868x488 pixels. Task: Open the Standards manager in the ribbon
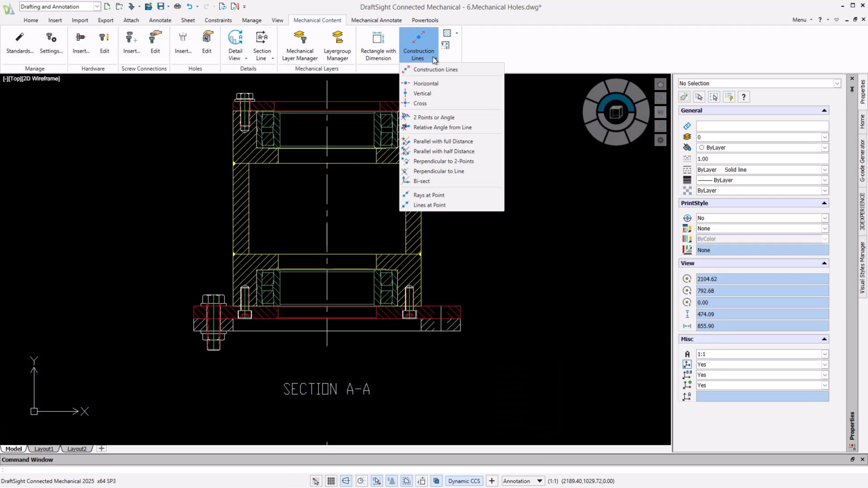click(x=19, y=45)
